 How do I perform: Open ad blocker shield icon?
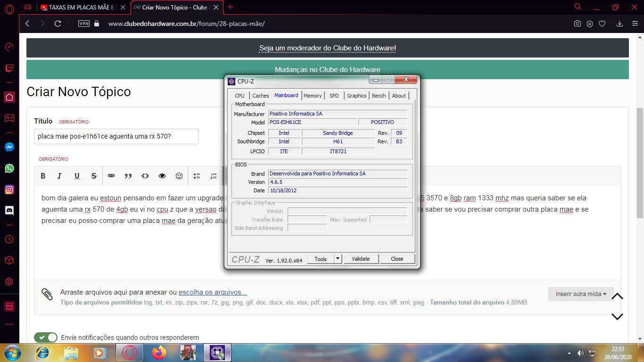(590, 24)
